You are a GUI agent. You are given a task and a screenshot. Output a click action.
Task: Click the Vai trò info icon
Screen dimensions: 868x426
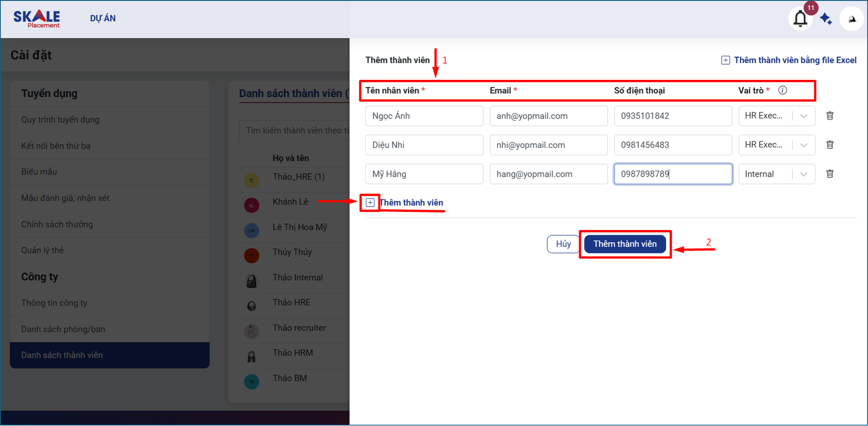(783, 90)
